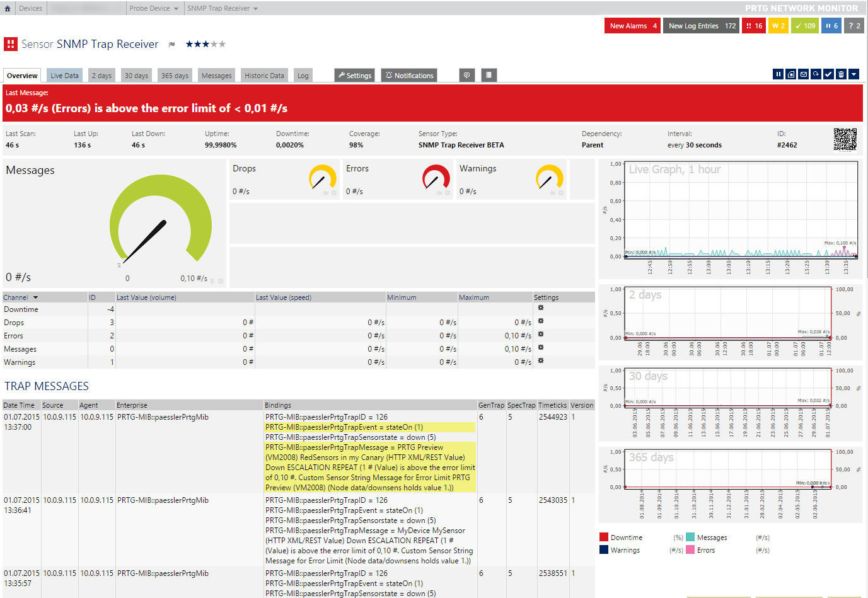This screenshot has height=598, width=868.
Task: Open the sensor Settings tab
Action: 354,76
